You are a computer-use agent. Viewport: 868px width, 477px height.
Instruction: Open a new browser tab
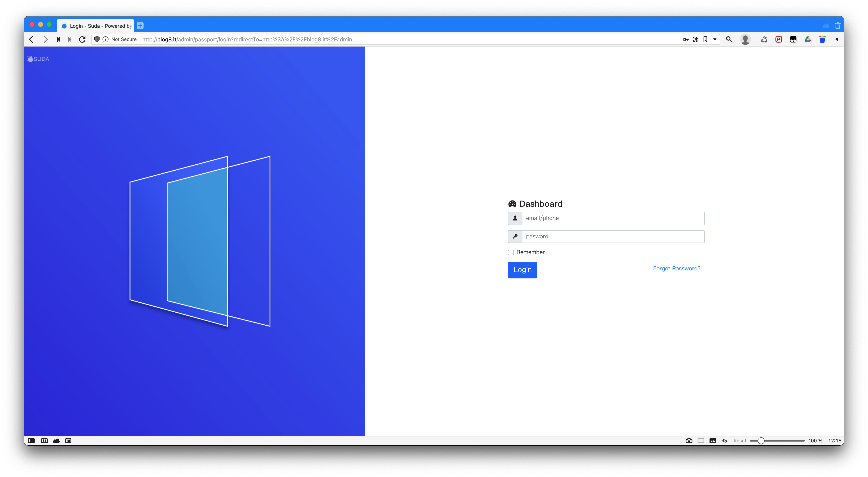pos(140,25)
